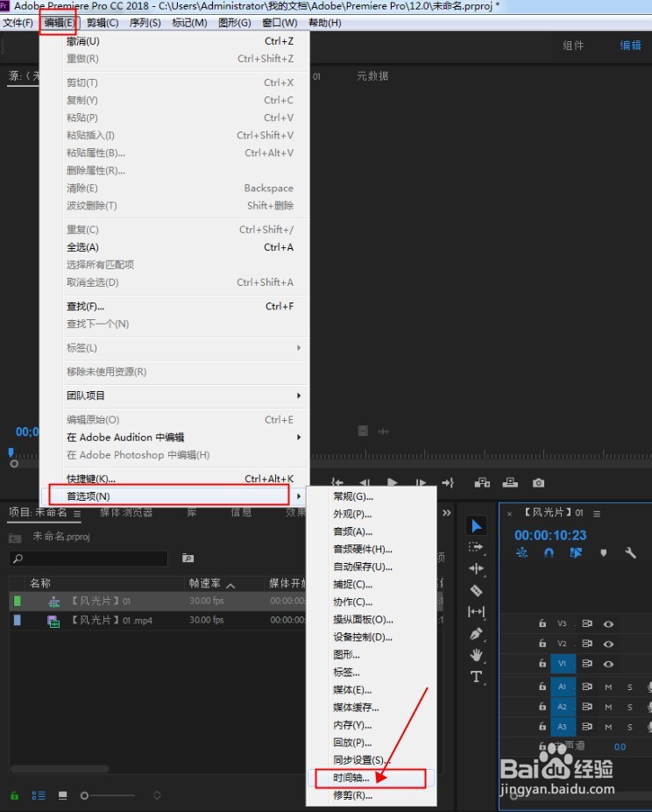
Task: Toggle snap magnet in the timeline
Action: [549, 553]
